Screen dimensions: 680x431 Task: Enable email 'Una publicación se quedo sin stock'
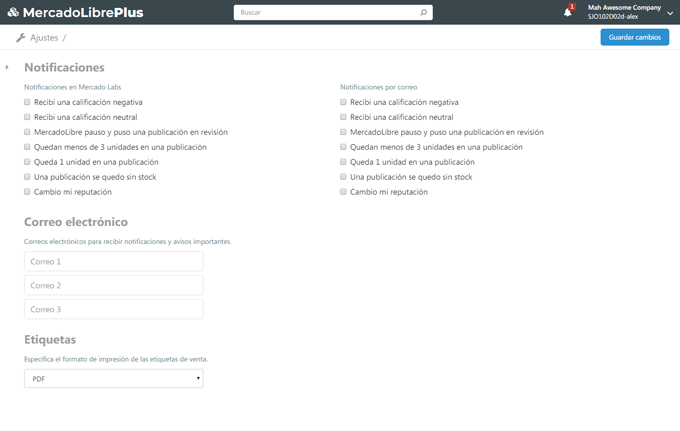click(344, 177)
